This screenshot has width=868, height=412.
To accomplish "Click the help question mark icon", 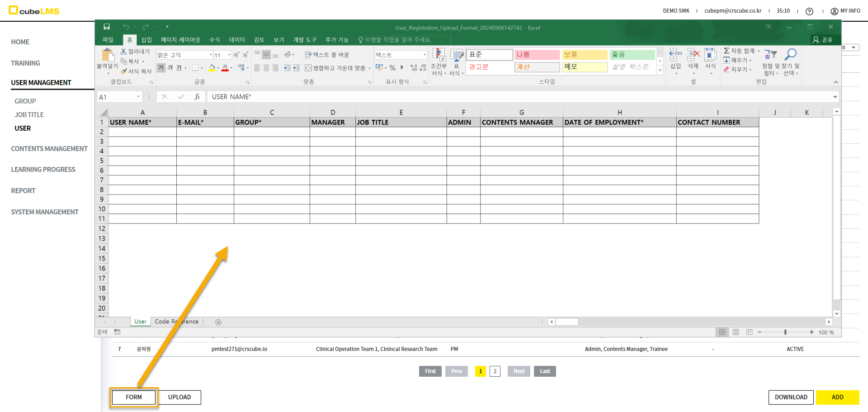I will coord(809,11).
